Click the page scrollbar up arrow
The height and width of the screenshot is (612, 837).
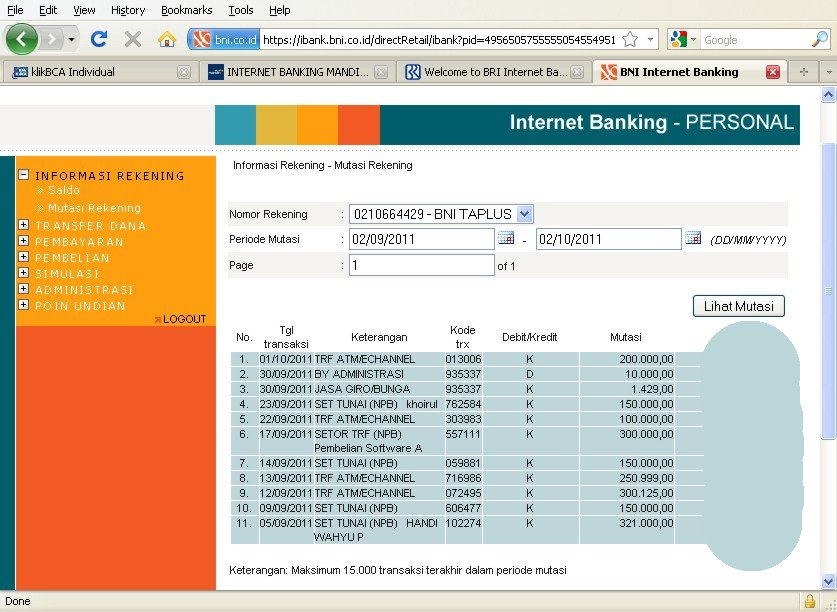point(828,95)
